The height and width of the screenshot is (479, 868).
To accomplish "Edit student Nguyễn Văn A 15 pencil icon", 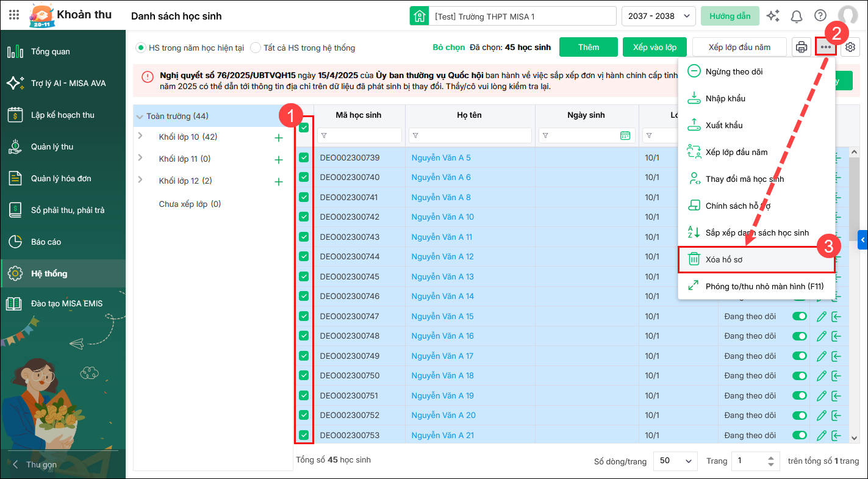I will [821, 316].
